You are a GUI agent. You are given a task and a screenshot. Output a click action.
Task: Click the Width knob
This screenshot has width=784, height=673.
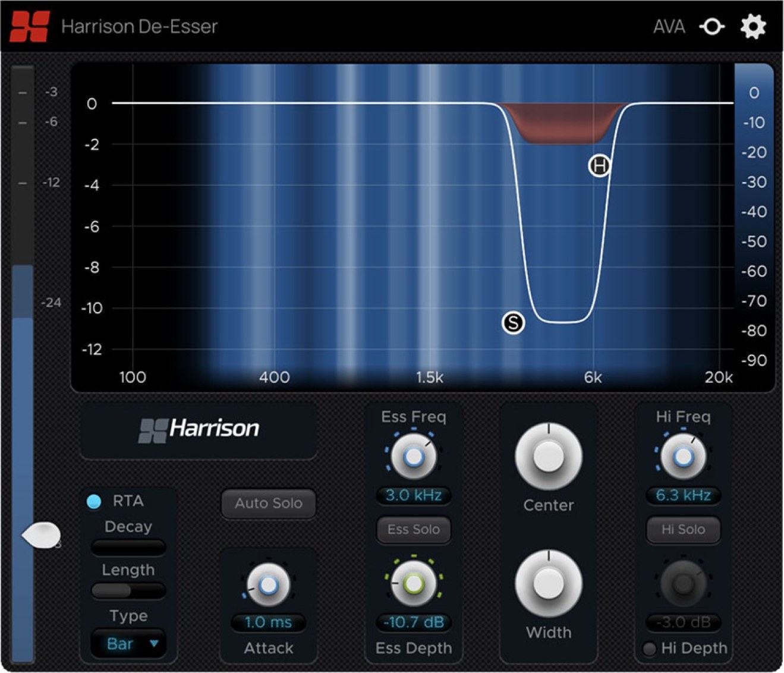[x=548, y=584]
